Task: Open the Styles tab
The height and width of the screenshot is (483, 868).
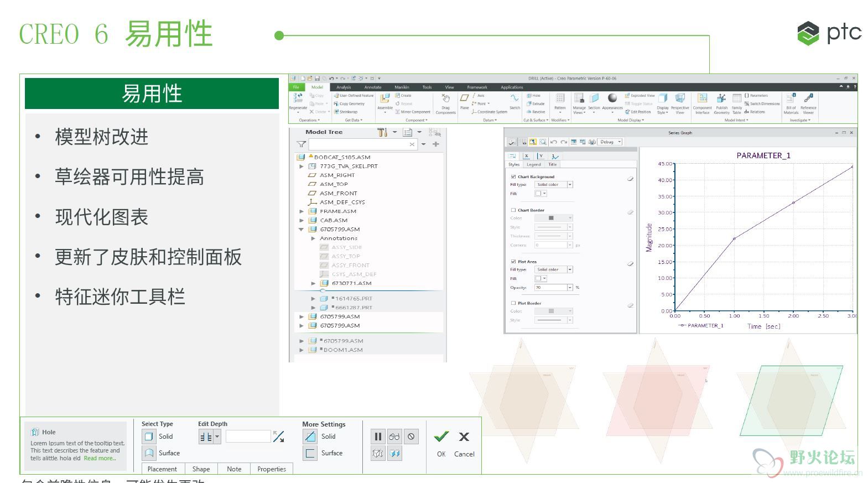Action: click(514, 164)
